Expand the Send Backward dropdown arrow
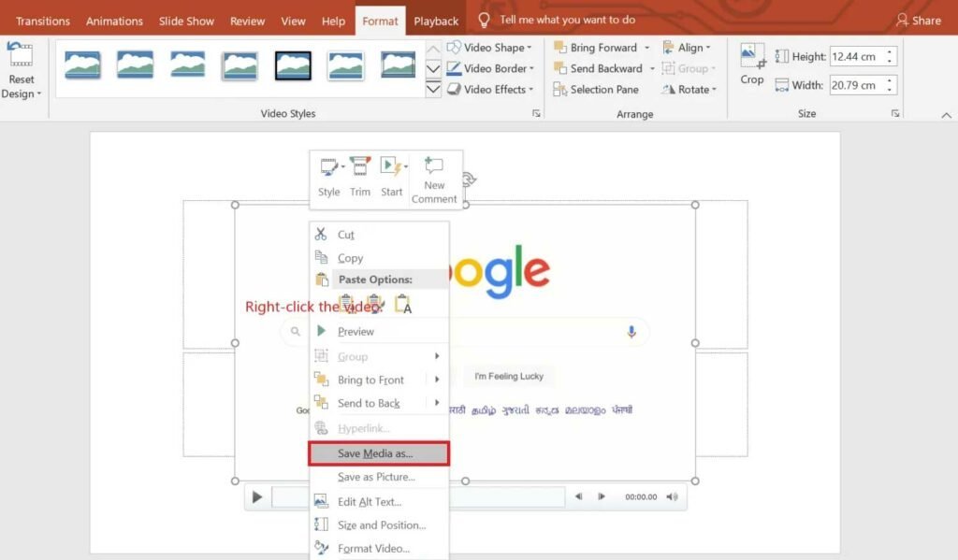958x560 pixels. tap(652, 68)
